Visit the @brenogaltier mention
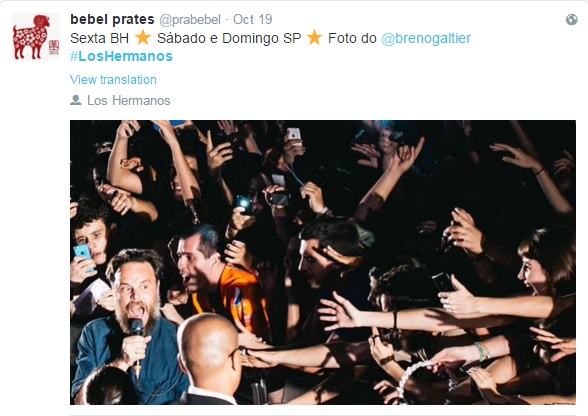 [426, 38]
